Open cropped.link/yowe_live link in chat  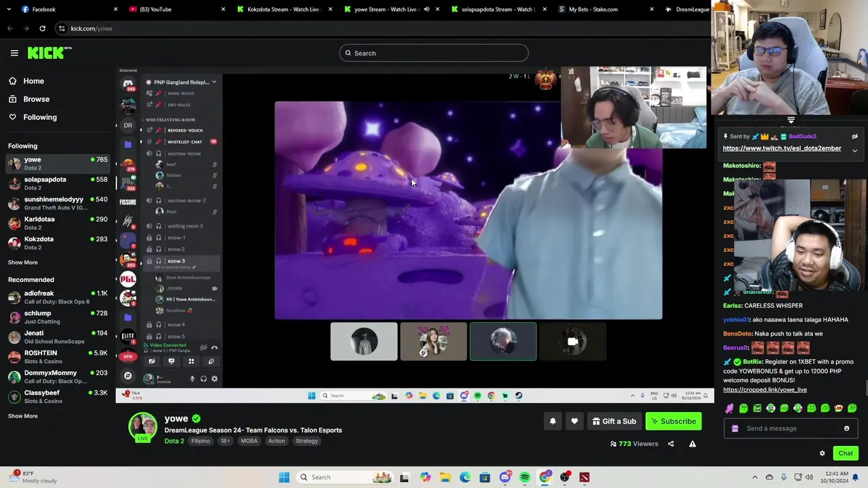pyautogui.click(x=765, y=390)
